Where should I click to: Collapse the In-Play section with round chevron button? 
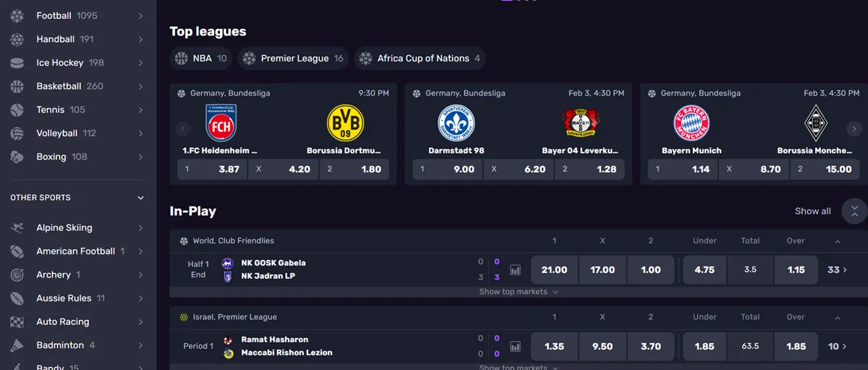click(854, 211)
